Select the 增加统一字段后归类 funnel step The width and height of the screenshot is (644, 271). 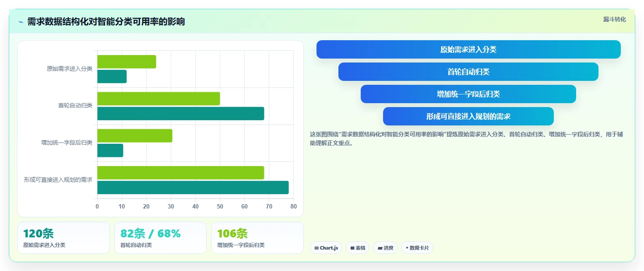pyautogui.click(x=468, y=94)
